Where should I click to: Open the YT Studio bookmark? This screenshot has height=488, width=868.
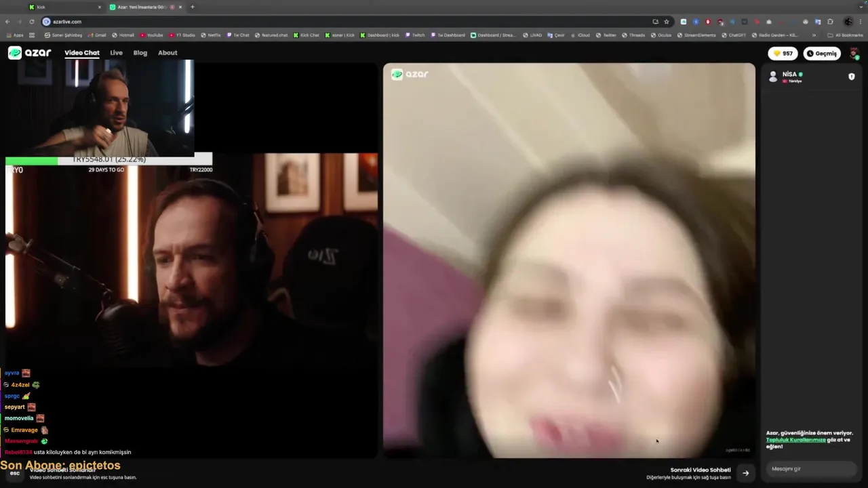pyautogui.click(x=182, y=35)
